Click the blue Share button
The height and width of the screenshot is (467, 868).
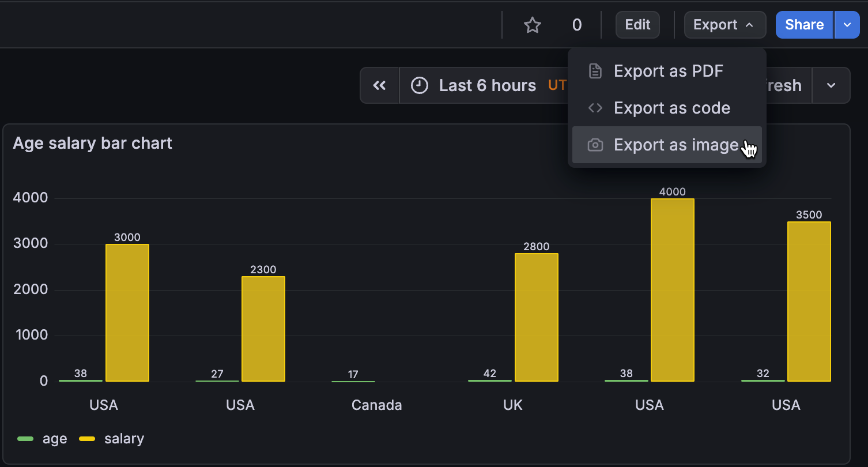tap(803, 25)
